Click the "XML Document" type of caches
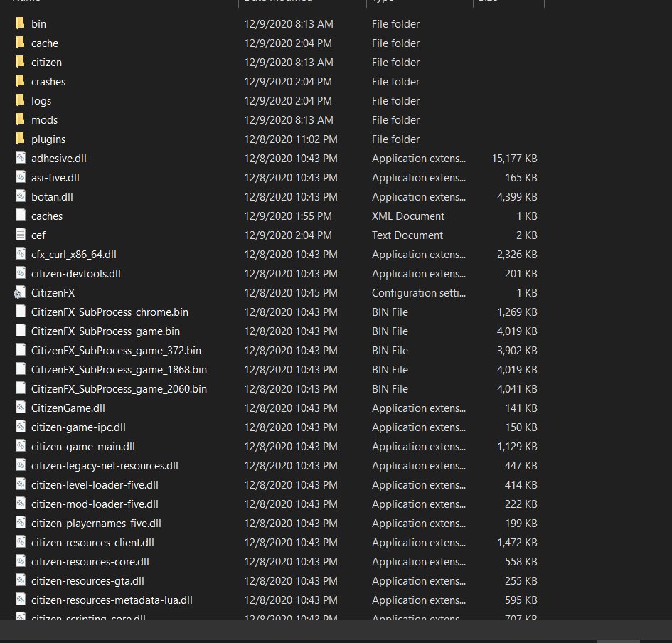The height and width of the screenshot is (643, 672). 408,216
